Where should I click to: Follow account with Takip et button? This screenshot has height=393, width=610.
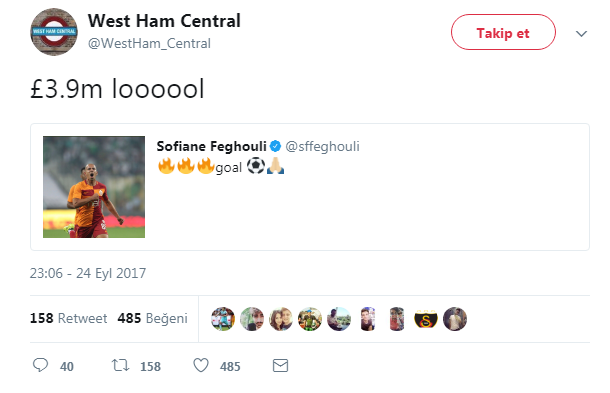(503, 32)
